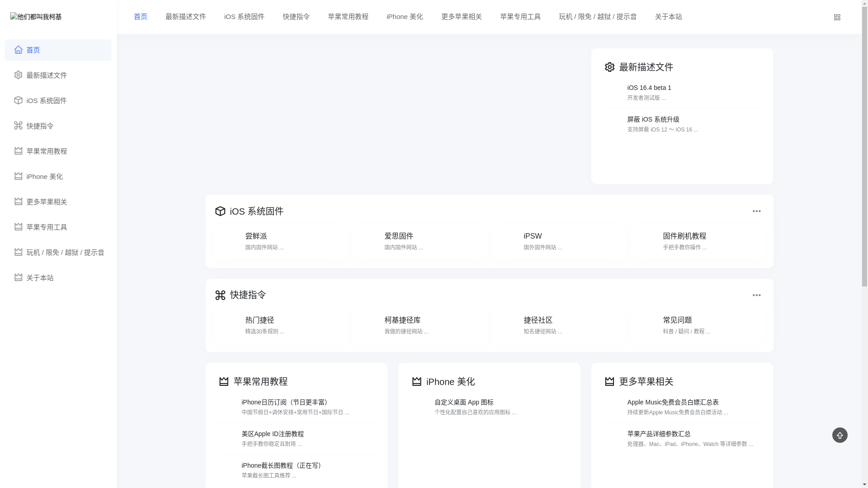The height and width of the screenshot is (488, 868).
Task: Expand more options for 快捷指令 section
Action: click(x=756, y=295)
